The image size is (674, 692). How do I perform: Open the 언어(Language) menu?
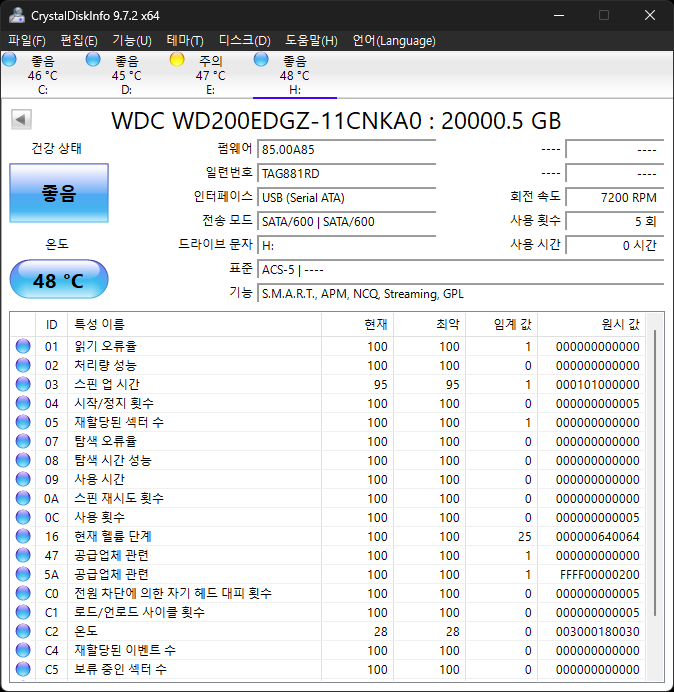coord(394,41)
